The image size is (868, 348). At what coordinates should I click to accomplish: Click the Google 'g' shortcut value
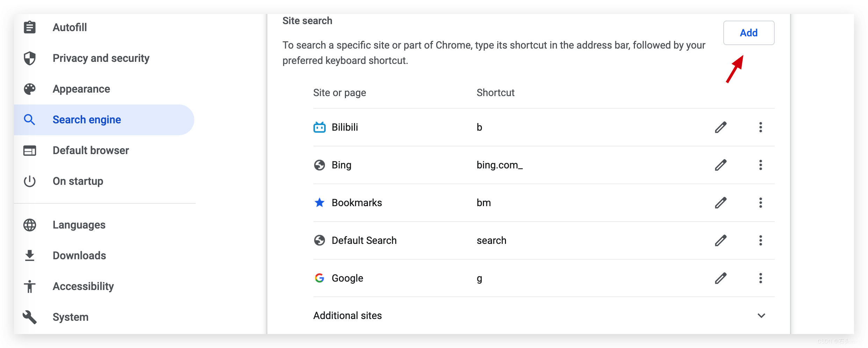coord(479,279)
